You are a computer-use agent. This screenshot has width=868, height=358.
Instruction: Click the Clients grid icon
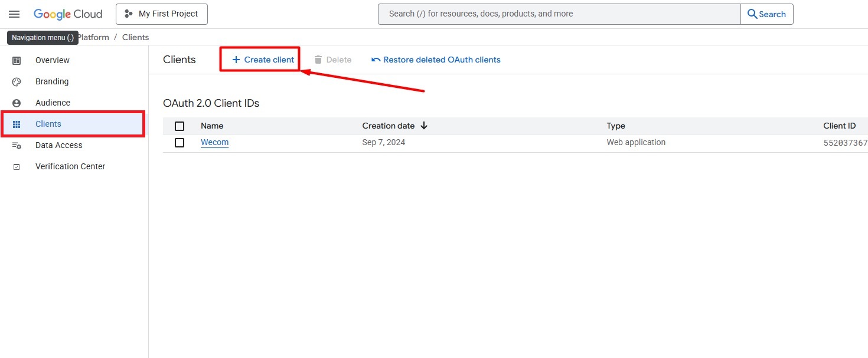click(x=17, y=124)
